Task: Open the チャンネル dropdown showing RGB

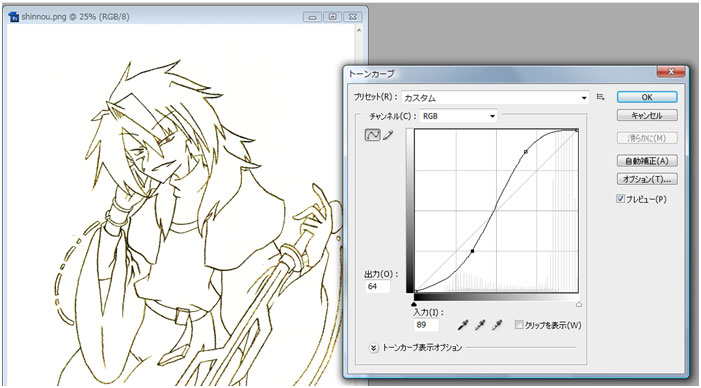Action: 458,116
